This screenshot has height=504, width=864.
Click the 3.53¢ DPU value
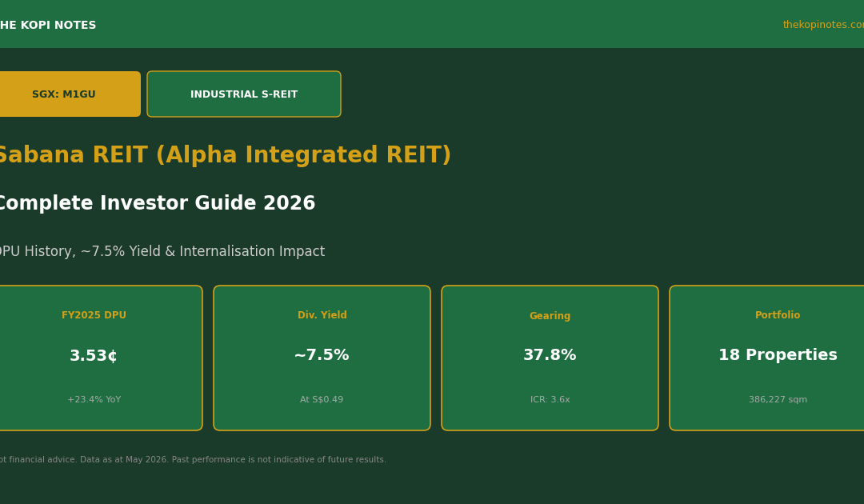pyautogui.click(x=94, y=355)
